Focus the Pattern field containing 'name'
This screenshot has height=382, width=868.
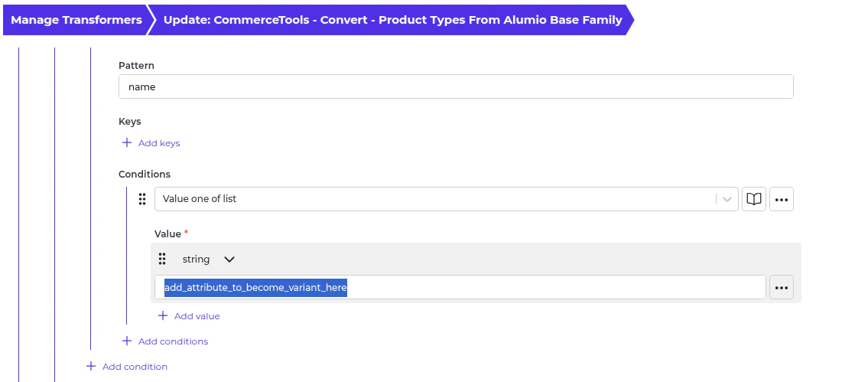[x=455, y=87]
